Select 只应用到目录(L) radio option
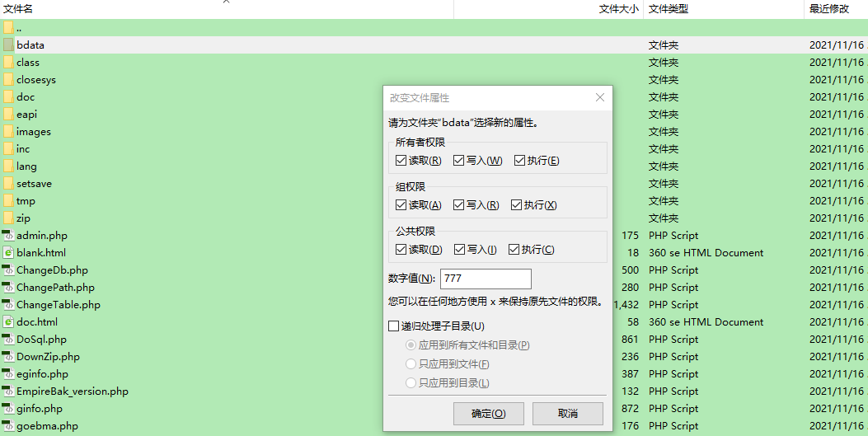The image size is (868, 436). (411, 383)
